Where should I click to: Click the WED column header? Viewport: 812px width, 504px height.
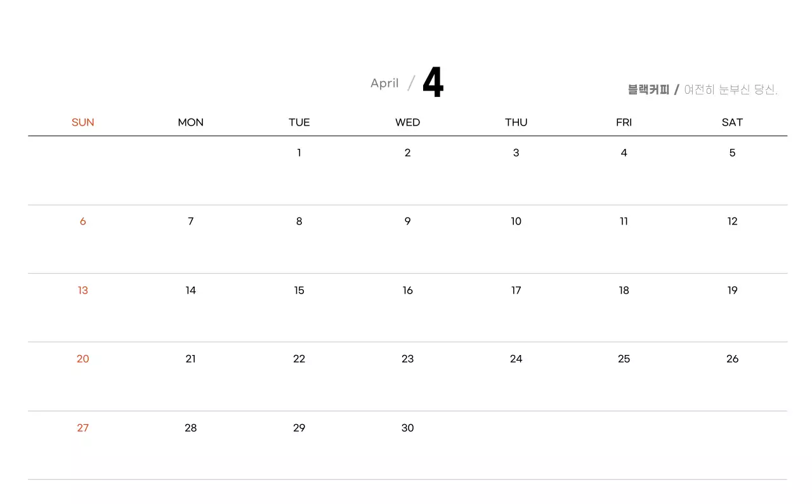point(407,122)
